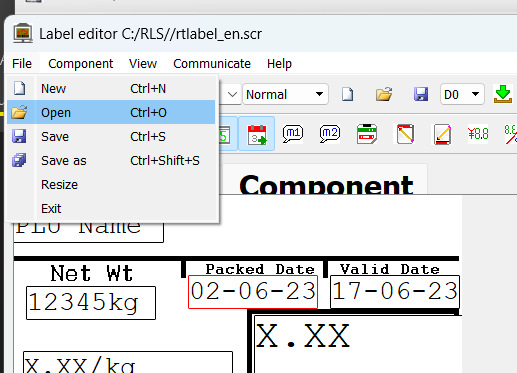Image resolution: width=517 pixels, height=373 pixels.
Task: Select the struck-through 8.8 price icon
Action: tap(511, 134)
